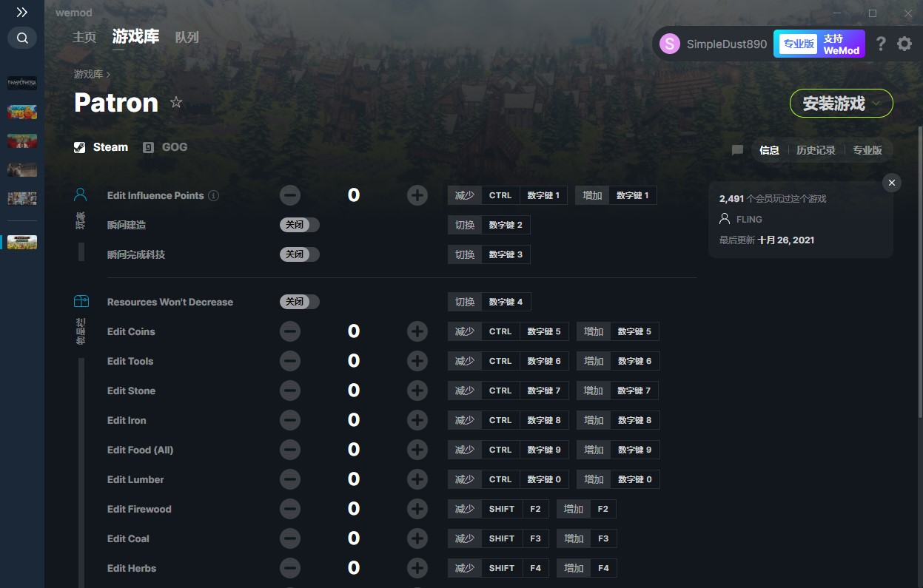Click the 切换 hotkey for 瞬间建造
Viewport: 923px width, 588px height.
(489, 225)
